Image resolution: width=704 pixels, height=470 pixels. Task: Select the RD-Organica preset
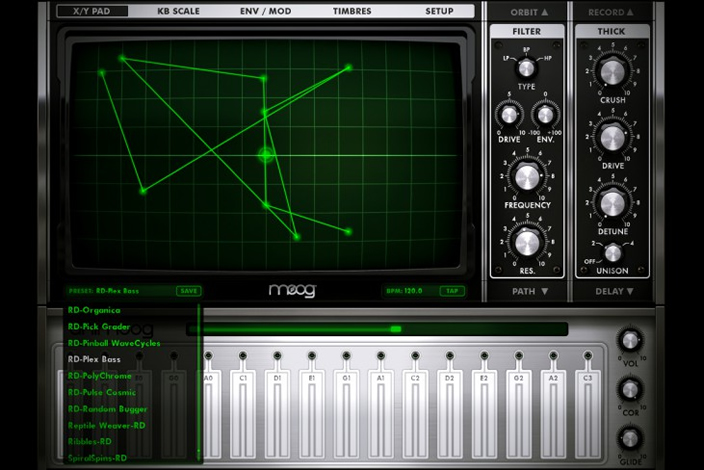point(94,310)
